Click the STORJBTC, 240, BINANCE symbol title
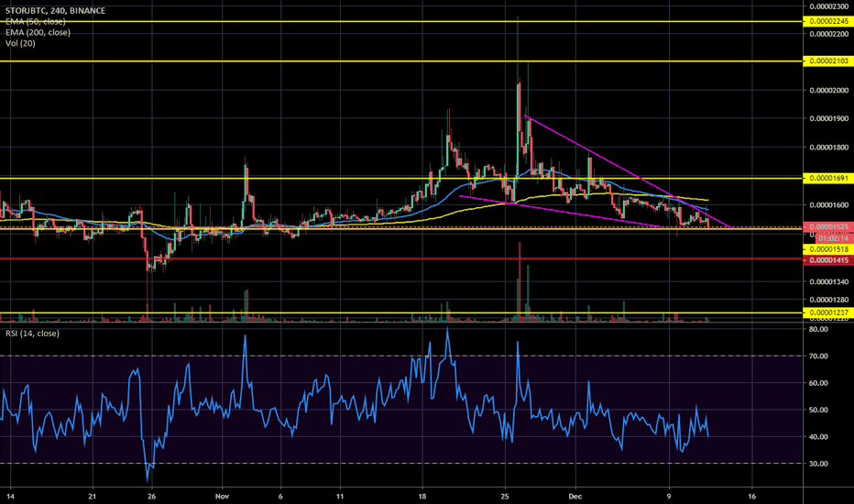 pos(56,10)
